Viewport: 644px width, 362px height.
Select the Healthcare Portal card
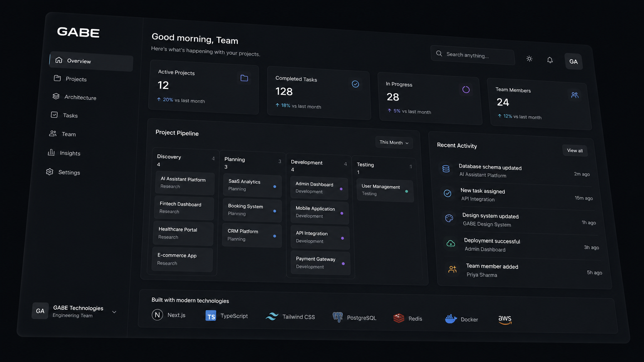pyautogui.click(x=183, y=233)
